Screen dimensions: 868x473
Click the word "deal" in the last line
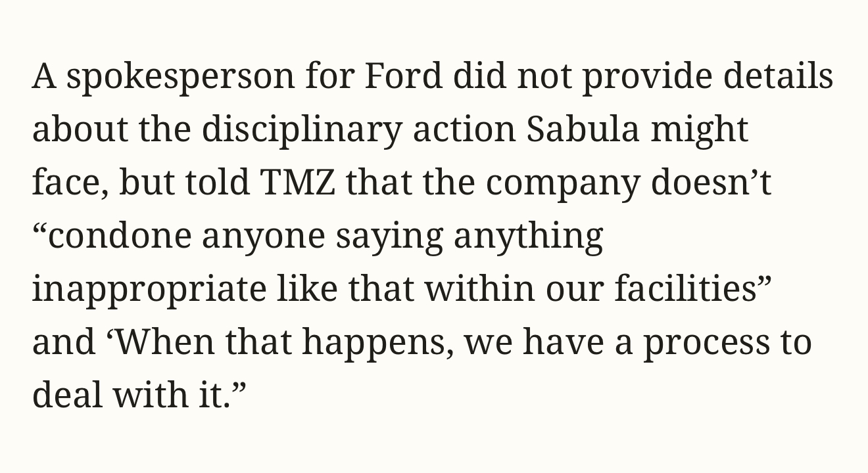click(x=67, y=395)
